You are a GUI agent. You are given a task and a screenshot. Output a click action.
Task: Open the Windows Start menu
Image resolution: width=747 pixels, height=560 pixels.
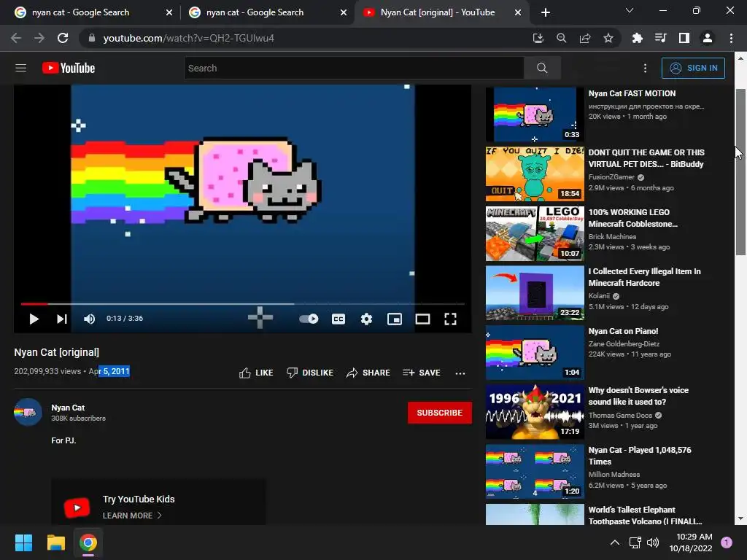pos(23,542)
